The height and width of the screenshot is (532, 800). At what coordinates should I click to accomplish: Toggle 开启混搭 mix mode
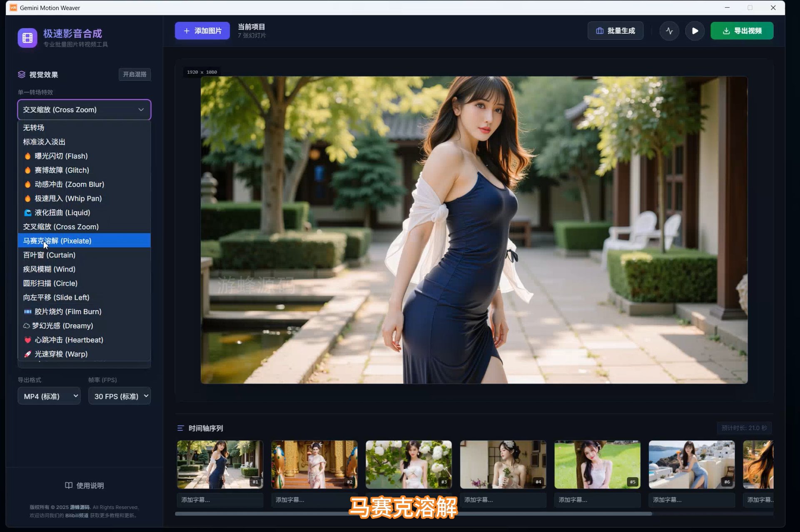click(135, 75)
